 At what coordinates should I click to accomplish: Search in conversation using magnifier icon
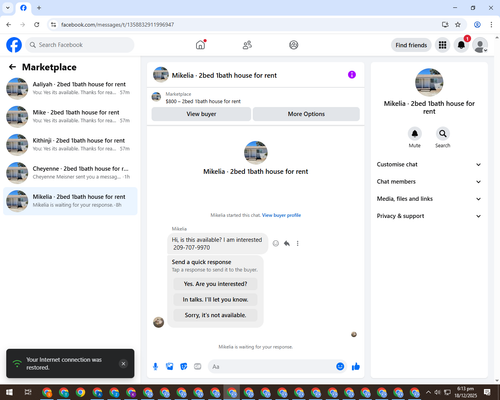(443, 134)
